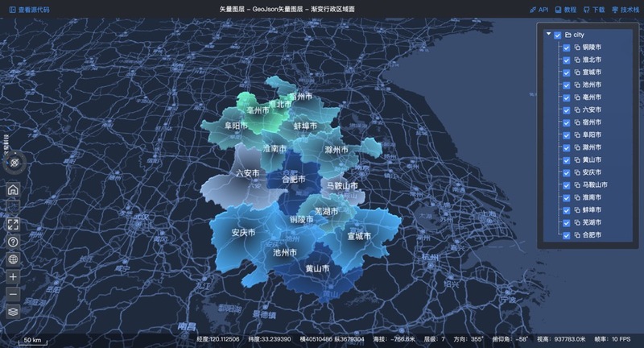Click 纬度:33.239390 in status bar
Image resolution: width=644 pixels, height=348 pixels.
pos(270,339)
